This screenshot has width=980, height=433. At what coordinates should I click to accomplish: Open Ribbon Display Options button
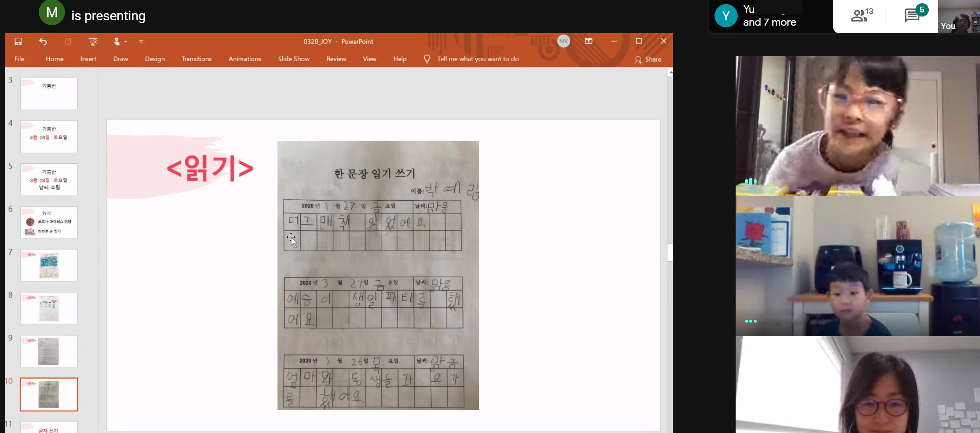[588, 41]
